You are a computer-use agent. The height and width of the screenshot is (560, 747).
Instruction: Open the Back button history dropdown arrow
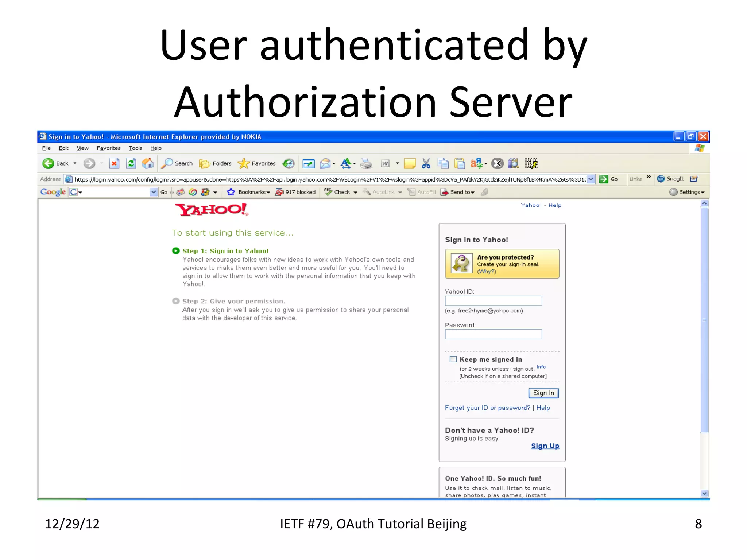[x=75, y=163]
